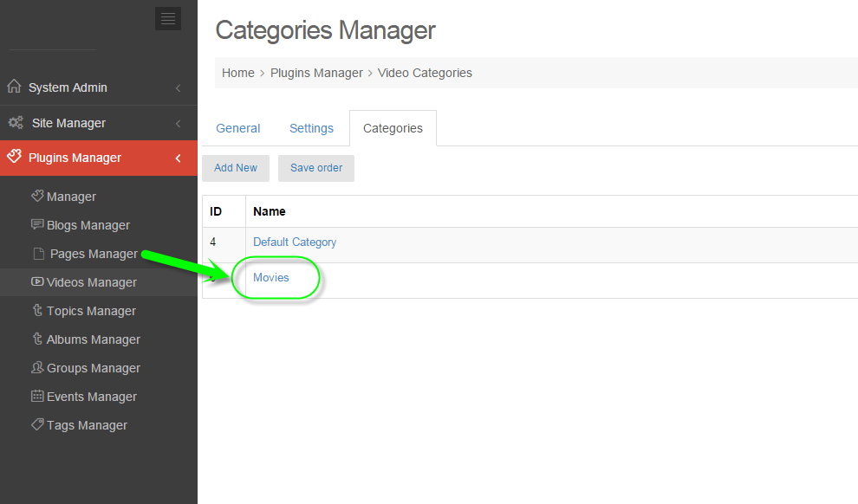Open the Default Category link
The image size is (858, 504).
pos(295,242)
